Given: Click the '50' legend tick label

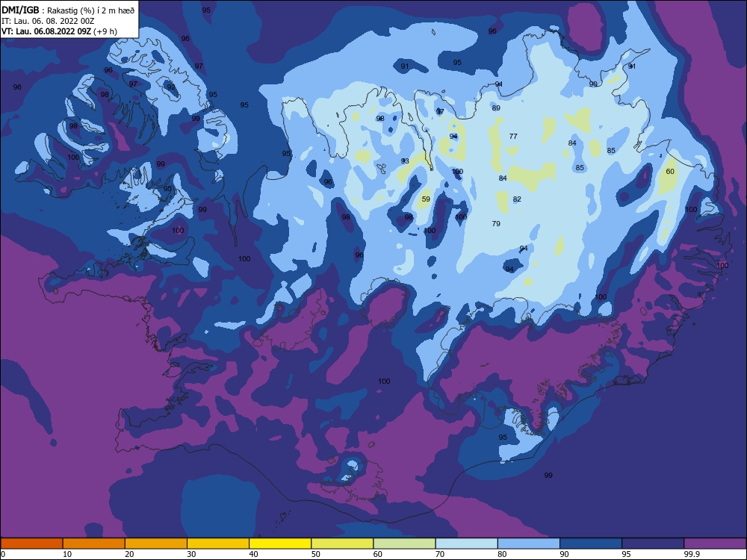Looking at the screenshot, I should point(316,554).
